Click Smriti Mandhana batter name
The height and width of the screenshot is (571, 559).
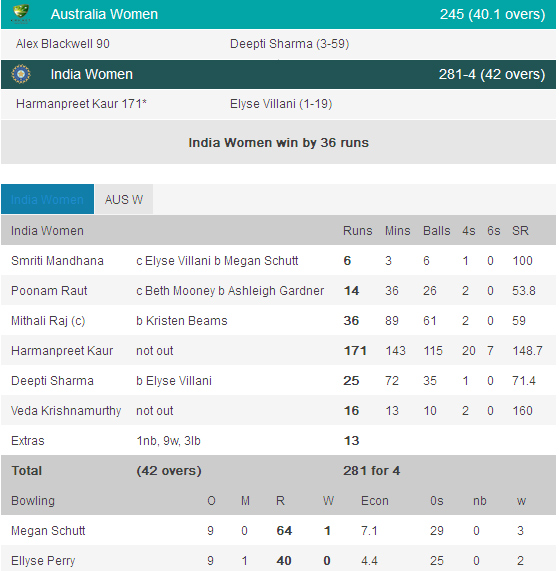[57, 261]
